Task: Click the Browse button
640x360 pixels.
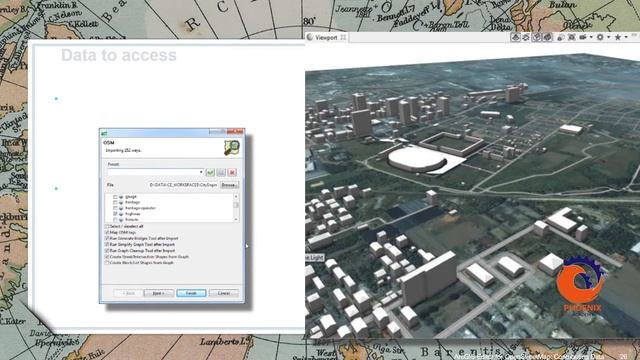Action: tap(229, 185)
